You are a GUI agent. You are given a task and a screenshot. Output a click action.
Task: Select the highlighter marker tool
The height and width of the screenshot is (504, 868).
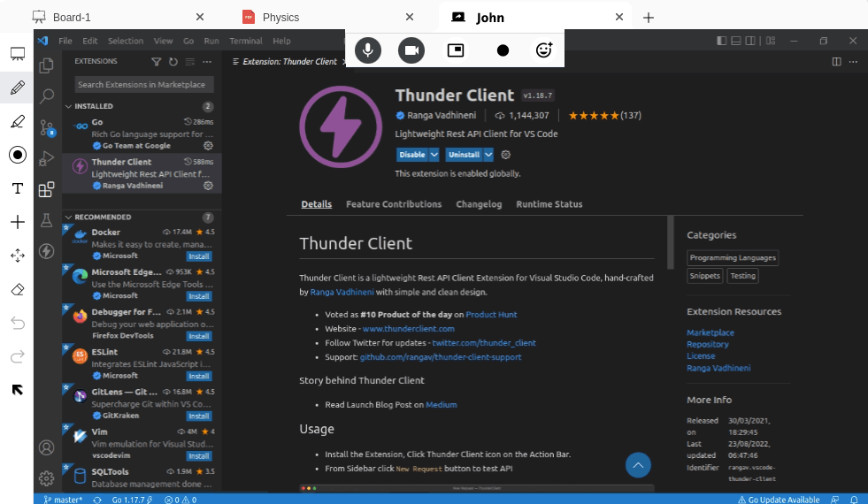(17, 121)
